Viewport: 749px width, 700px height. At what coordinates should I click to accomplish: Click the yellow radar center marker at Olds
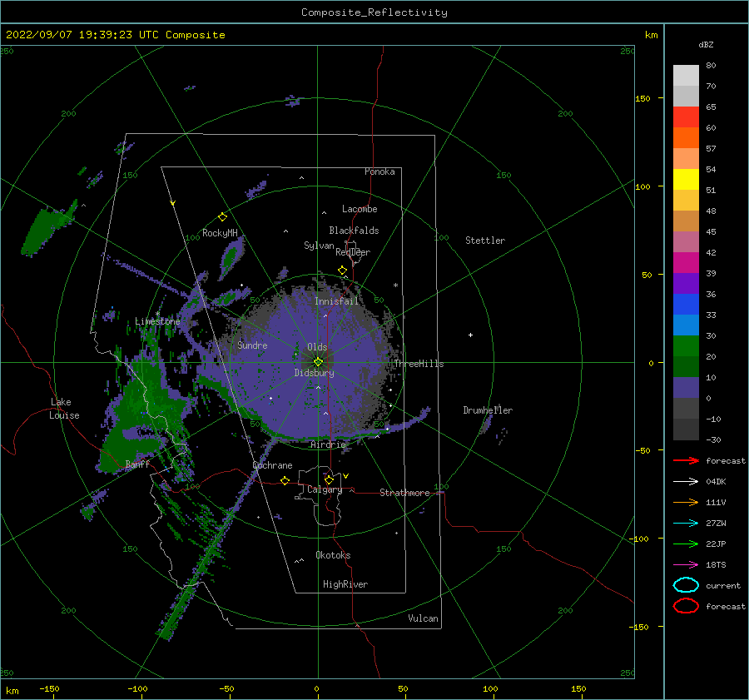click(318, 362)
